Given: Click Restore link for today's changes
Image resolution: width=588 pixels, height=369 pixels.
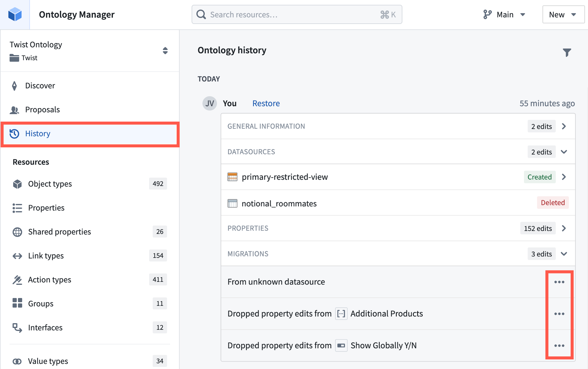Looking at the screenshot, I should tap(266, 103).
